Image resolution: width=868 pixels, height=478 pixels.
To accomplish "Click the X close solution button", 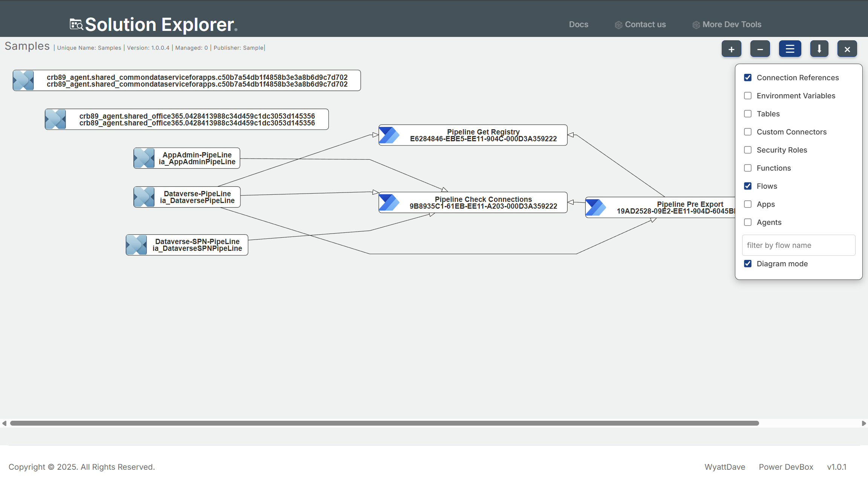I will coord(847,49).
